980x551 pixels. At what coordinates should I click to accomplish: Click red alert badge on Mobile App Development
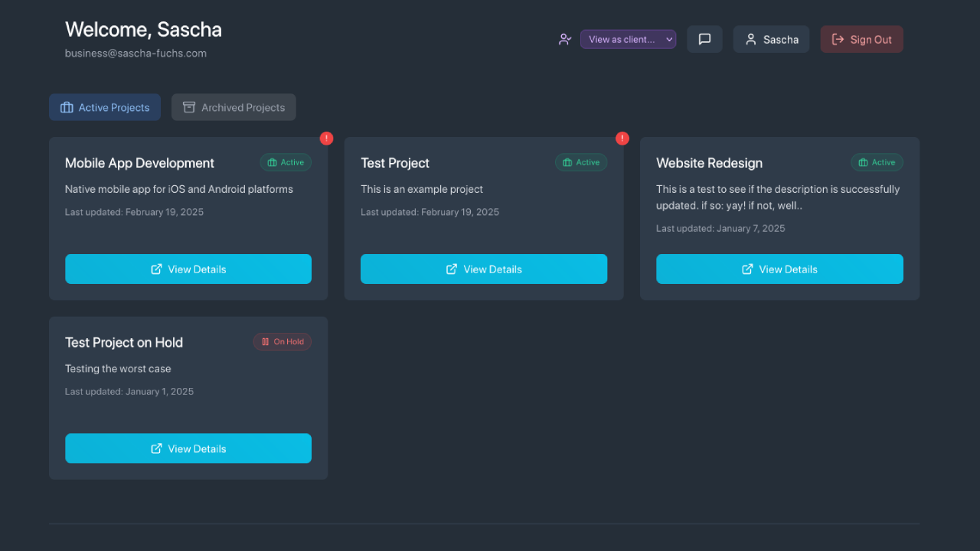click(327, 139)
